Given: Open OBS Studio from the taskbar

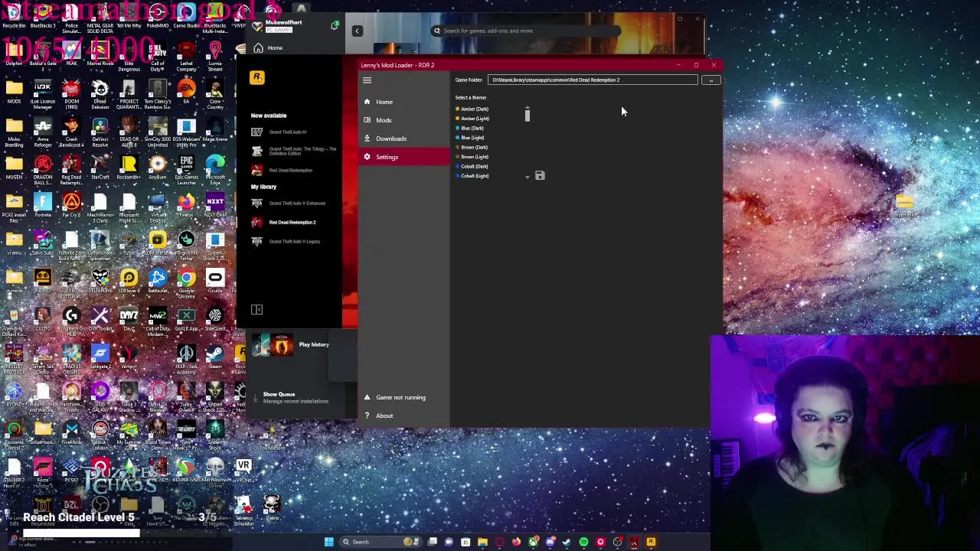Looking at the screenshot, I should tap(618, 542).
